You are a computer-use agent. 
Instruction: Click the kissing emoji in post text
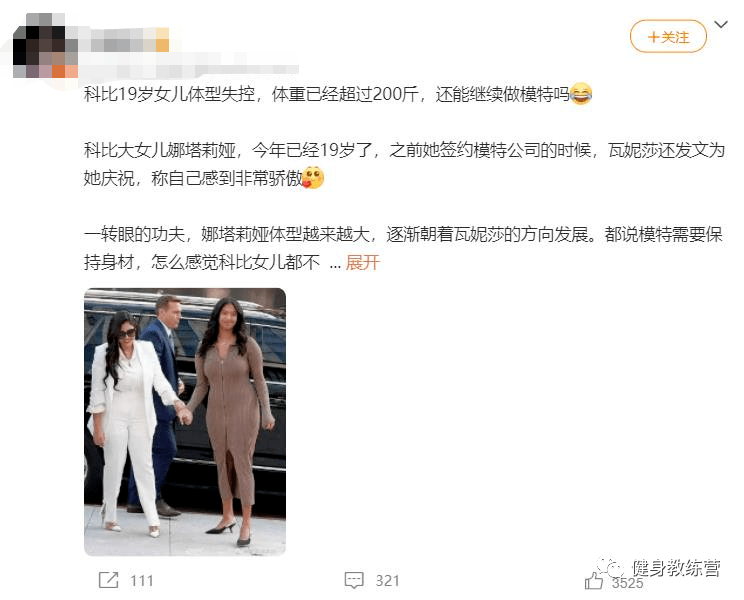[313, 178]
